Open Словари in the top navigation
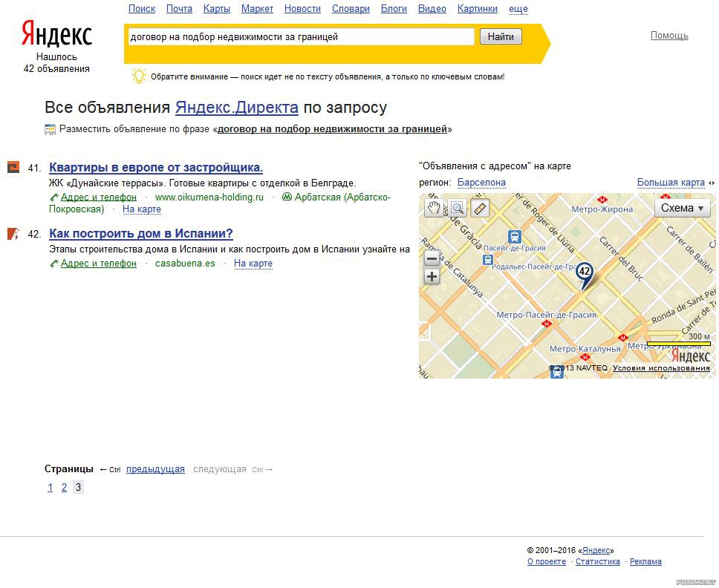This screenshot has width=719, height=588. click(x=351, y=9)
